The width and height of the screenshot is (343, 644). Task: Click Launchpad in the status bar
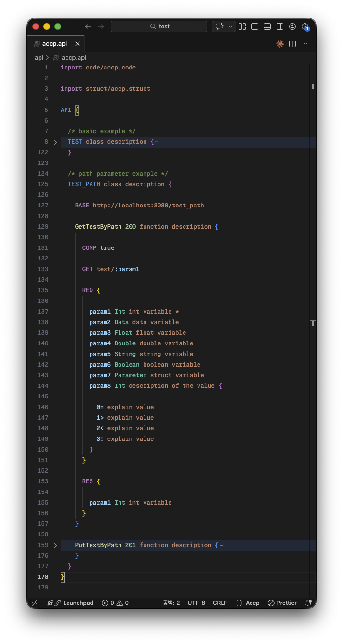tap(70, 603)
